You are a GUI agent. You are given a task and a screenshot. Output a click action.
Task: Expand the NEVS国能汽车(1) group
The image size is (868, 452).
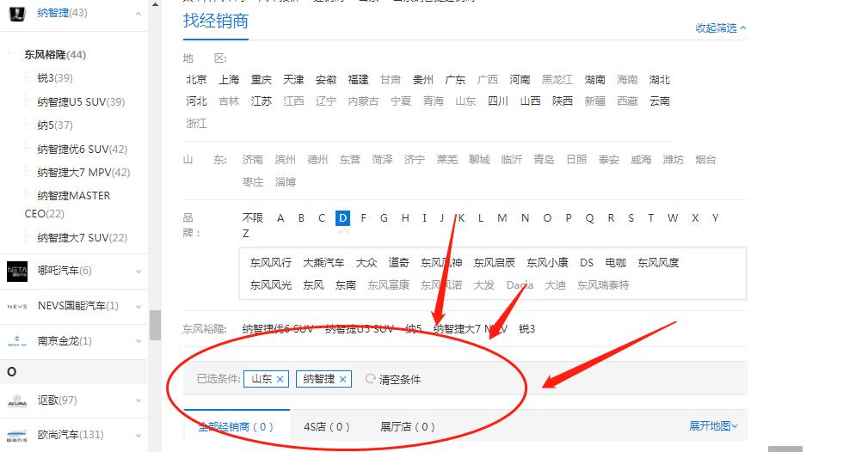(139, 307)
